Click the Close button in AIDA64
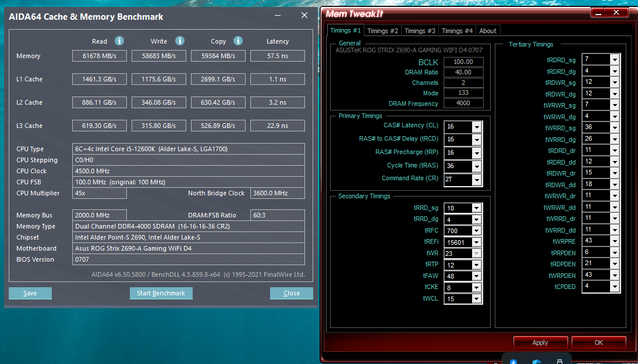638x364 pixels. pyautogui.click(x=291, y=293)
